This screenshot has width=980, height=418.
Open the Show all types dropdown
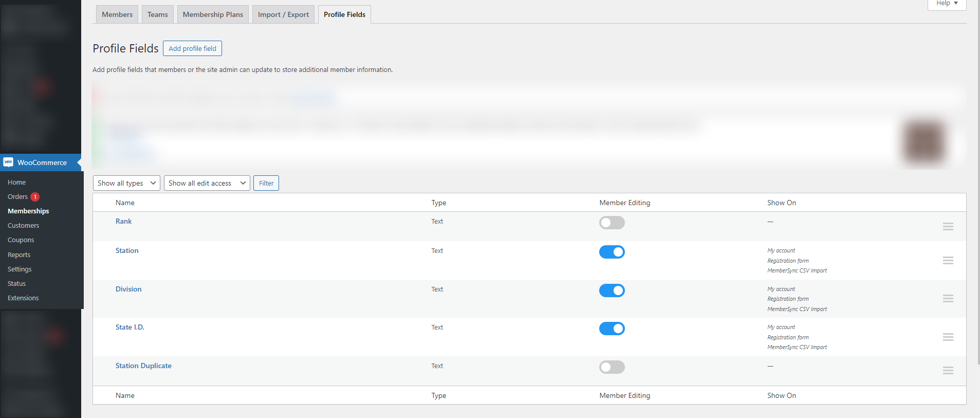[x=126, y=183]
